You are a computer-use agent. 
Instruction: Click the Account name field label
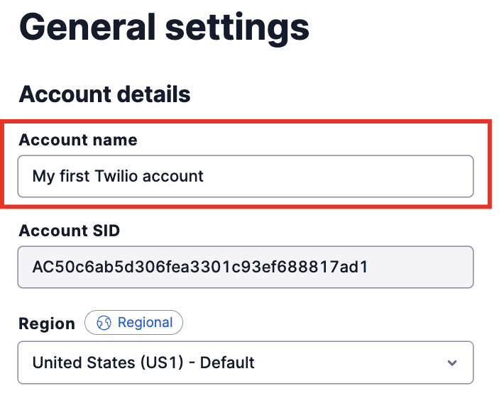point(78,140)
